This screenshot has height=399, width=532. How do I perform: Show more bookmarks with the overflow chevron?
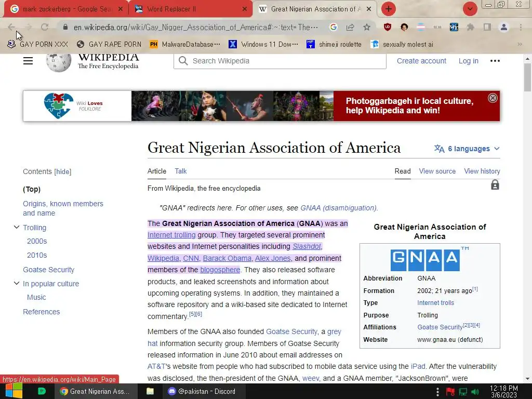click(520, 44)
